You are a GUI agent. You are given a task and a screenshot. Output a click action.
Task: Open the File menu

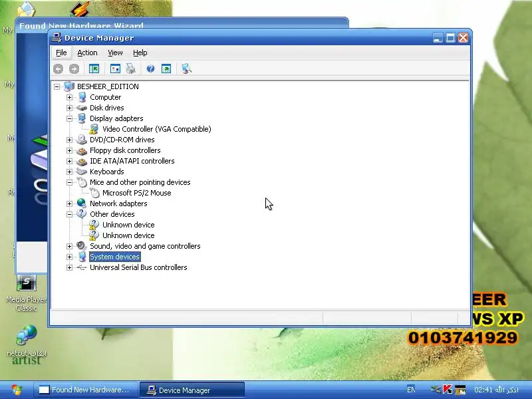(61, 53)
